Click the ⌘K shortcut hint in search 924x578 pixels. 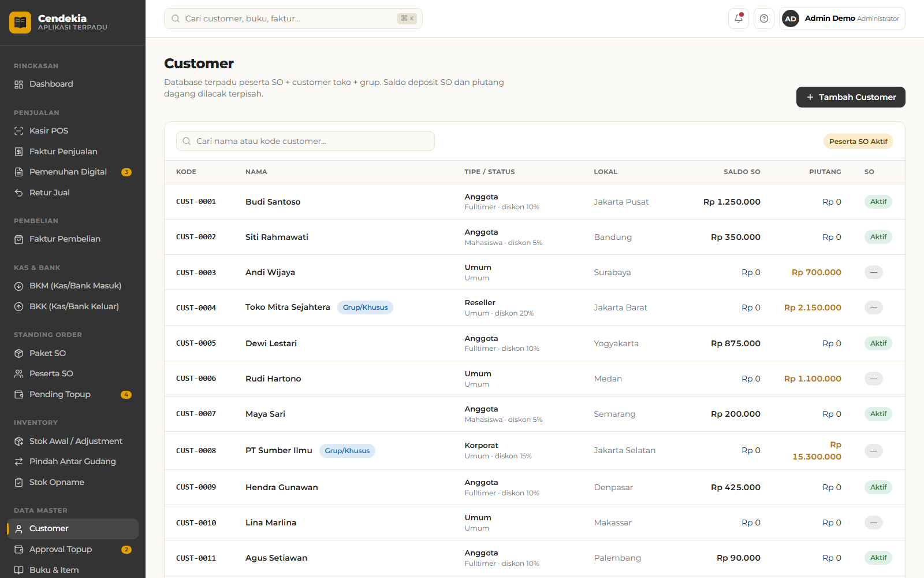click(x=407, y=18)
